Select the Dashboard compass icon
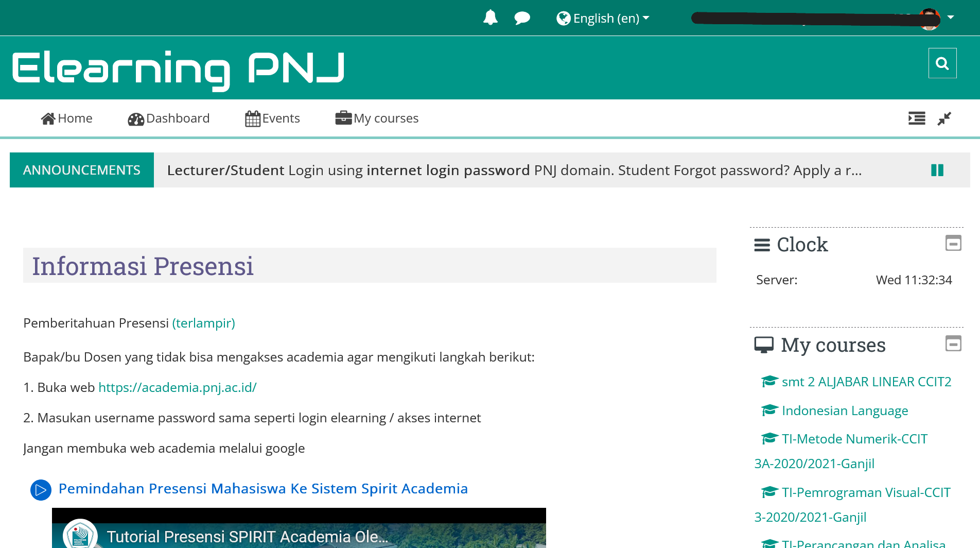 coord(135,118)
